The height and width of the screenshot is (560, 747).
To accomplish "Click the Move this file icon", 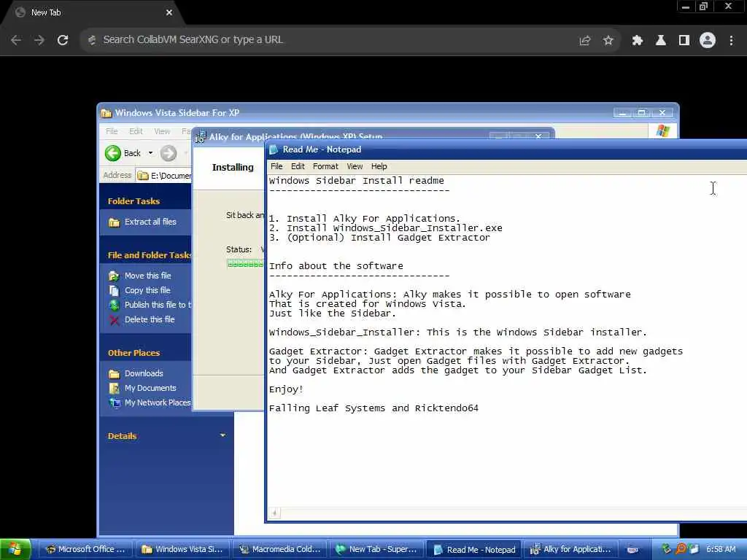I will [x=115, y=276].
